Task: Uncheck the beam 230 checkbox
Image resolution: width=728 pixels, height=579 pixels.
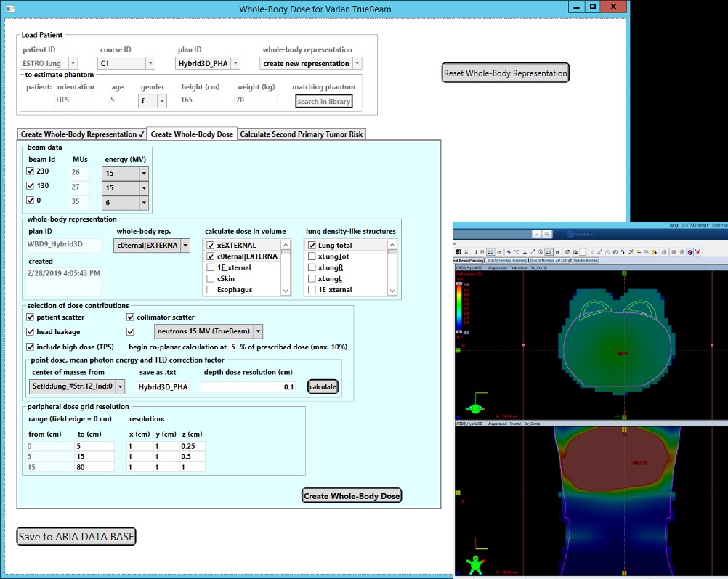Action: 30,171
